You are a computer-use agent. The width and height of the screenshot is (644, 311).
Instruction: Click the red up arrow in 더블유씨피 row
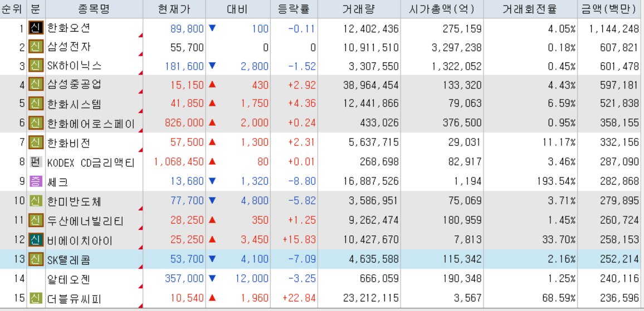[212, 298]
